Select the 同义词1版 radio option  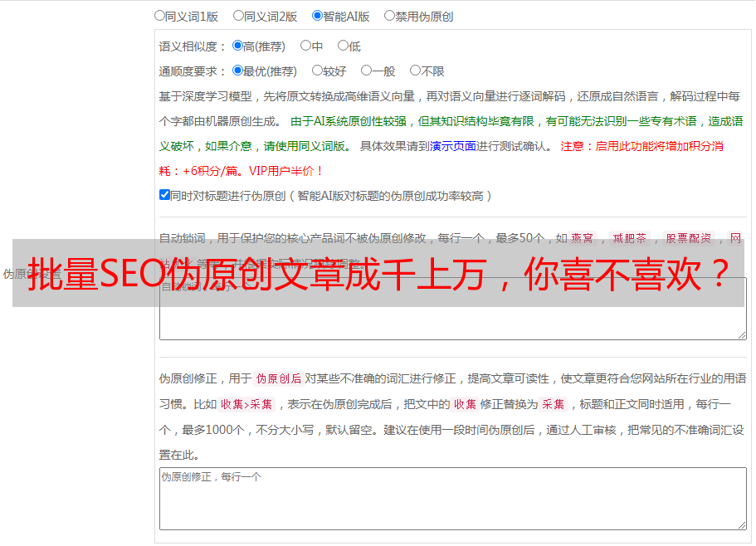[x=159, y=16]
